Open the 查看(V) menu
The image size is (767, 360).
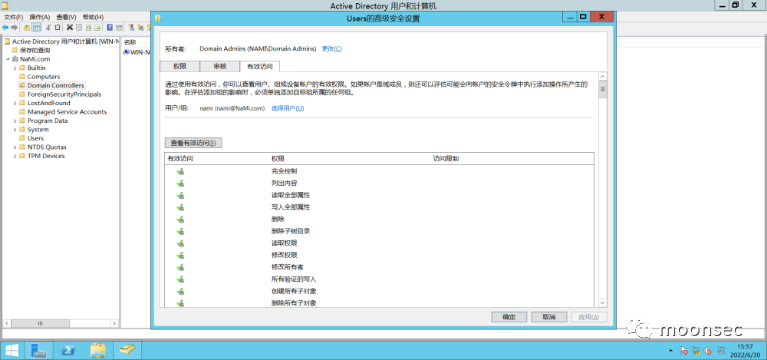pyautogui.click(x=66, y=17)
